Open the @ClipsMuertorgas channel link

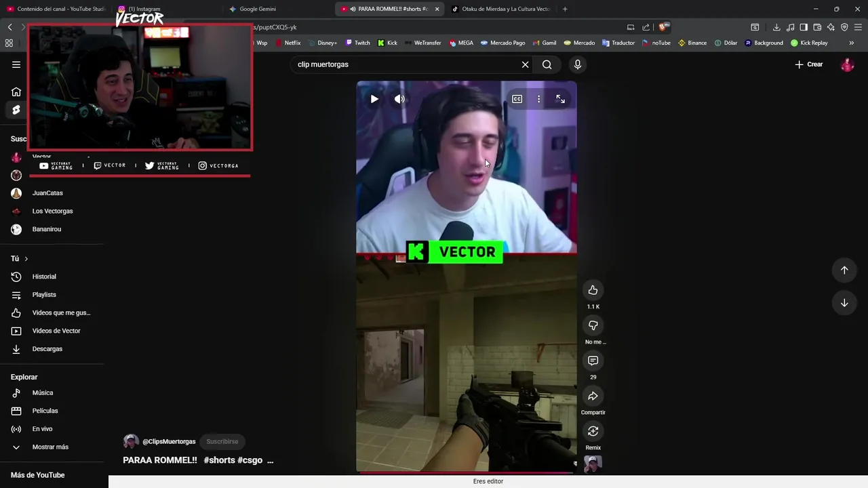[x=169, y=441]
